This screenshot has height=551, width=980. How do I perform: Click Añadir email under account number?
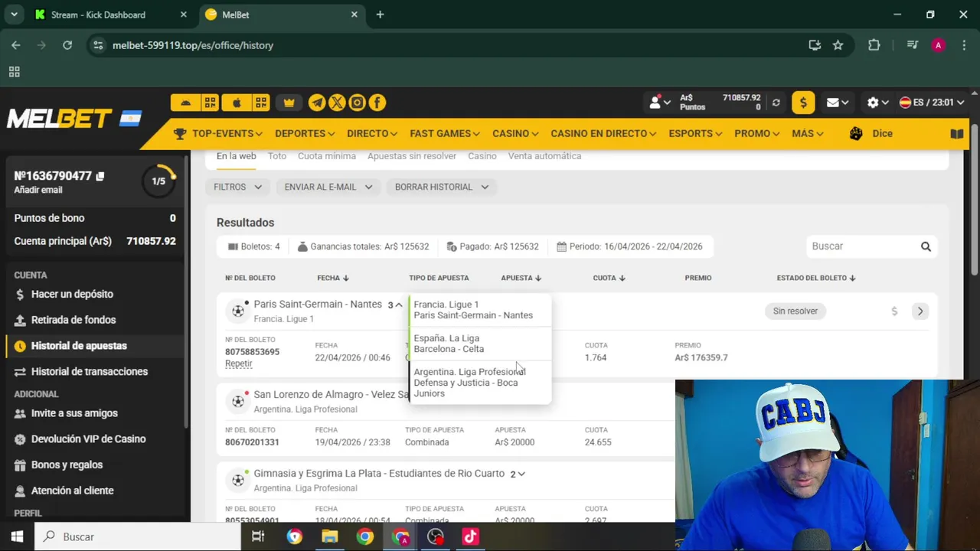pos(38,190)
